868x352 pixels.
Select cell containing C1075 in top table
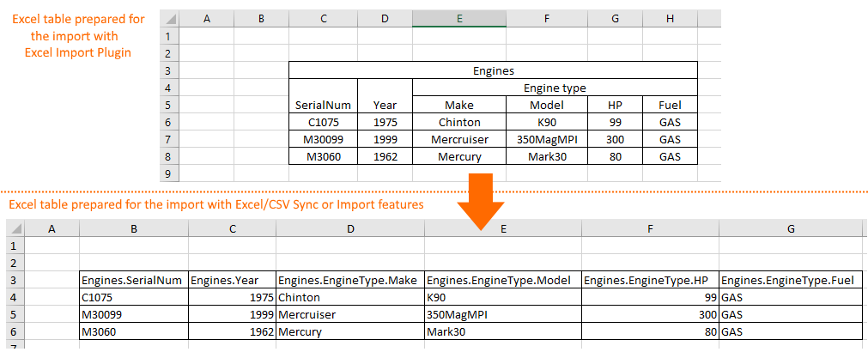coord(323,122)
